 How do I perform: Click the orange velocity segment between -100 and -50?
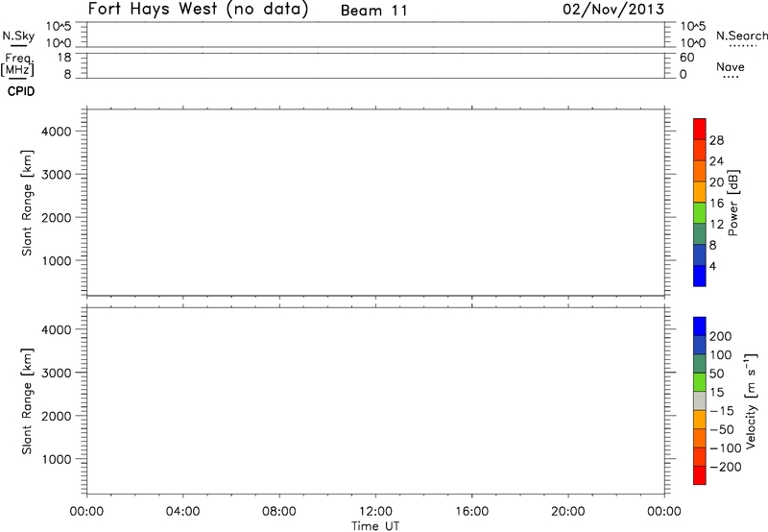(x=700, y=439)
